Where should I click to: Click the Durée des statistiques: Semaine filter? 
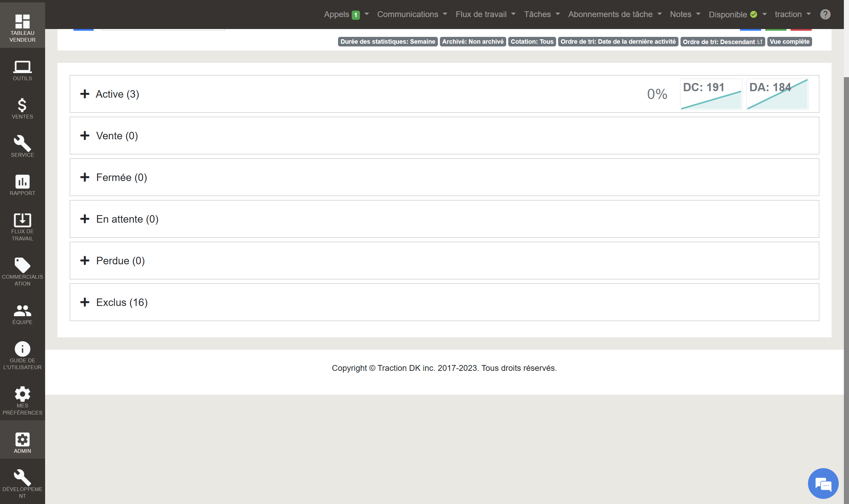coord(388,42)
